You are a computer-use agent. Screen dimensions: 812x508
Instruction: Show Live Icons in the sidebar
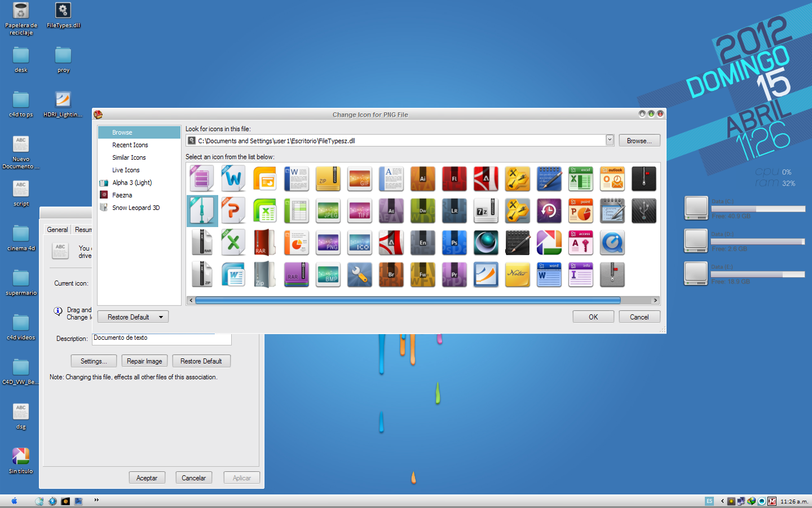[x=125, y=170]
